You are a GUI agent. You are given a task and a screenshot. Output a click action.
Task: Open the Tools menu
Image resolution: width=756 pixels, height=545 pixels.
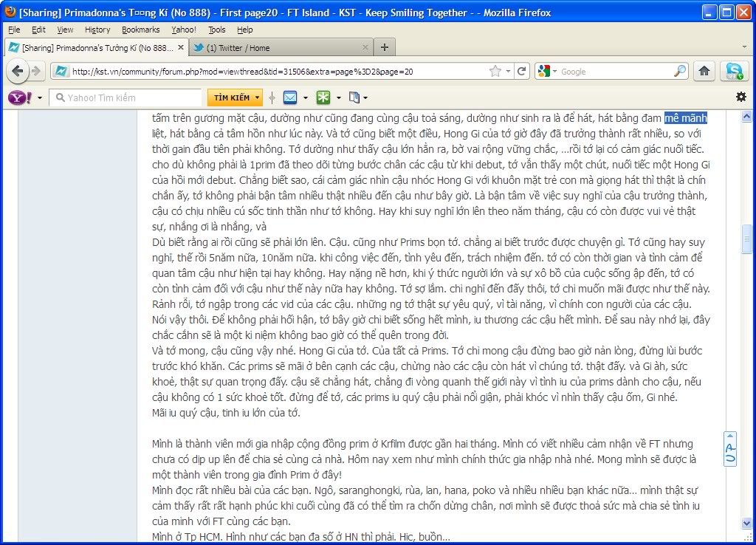coord(216,30)
